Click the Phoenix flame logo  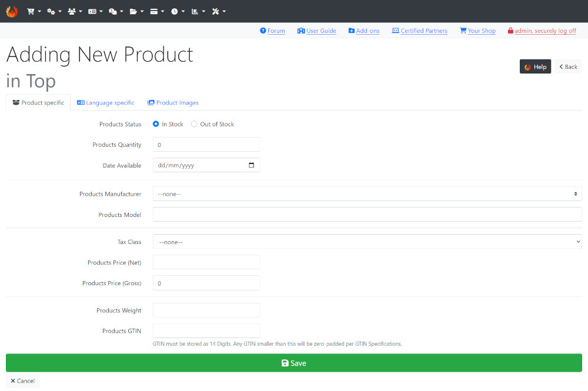click(12, 12)
